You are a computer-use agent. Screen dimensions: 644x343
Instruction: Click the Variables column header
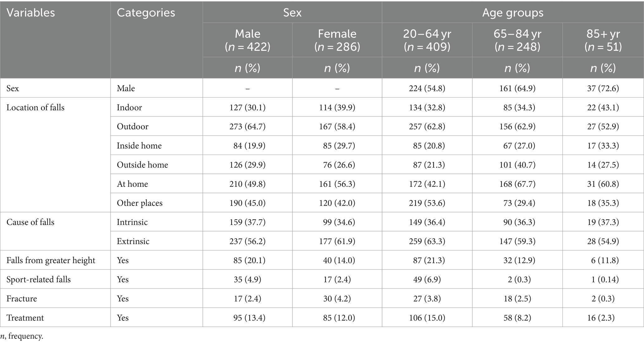31,13
